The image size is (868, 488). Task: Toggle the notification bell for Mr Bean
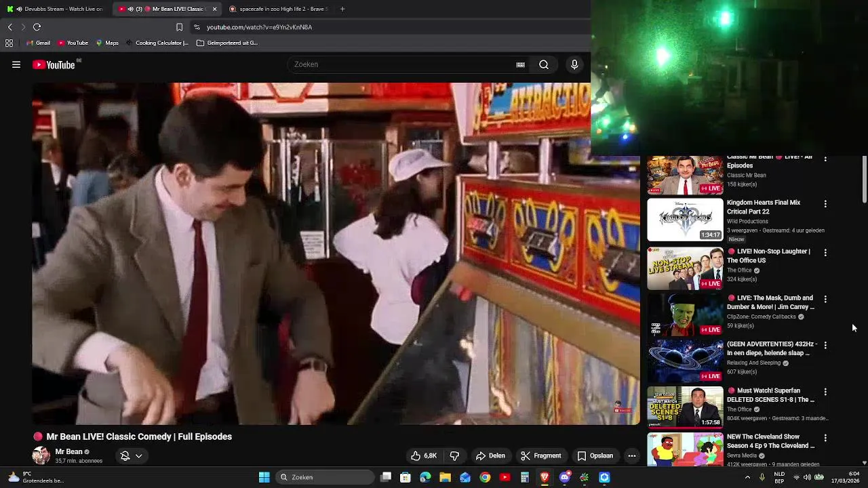[125, 455]
